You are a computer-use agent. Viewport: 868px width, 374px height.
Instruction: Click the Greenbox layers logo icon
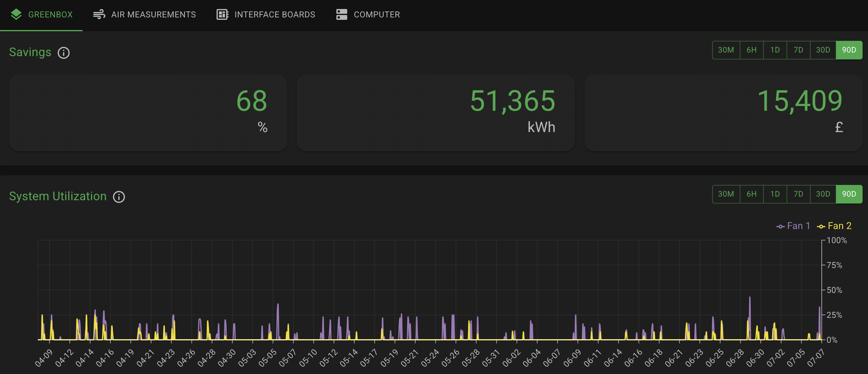pyautogui.click(x=16, y=14)
